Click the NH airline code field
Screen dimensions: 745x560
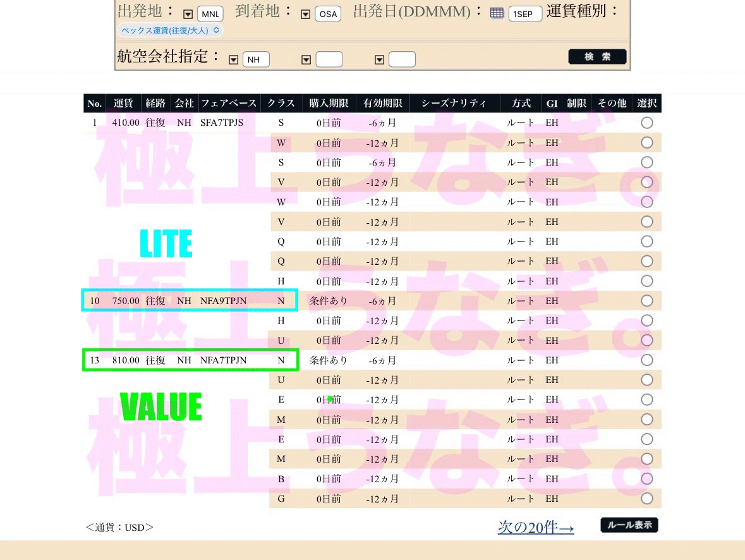click(256, 59)
